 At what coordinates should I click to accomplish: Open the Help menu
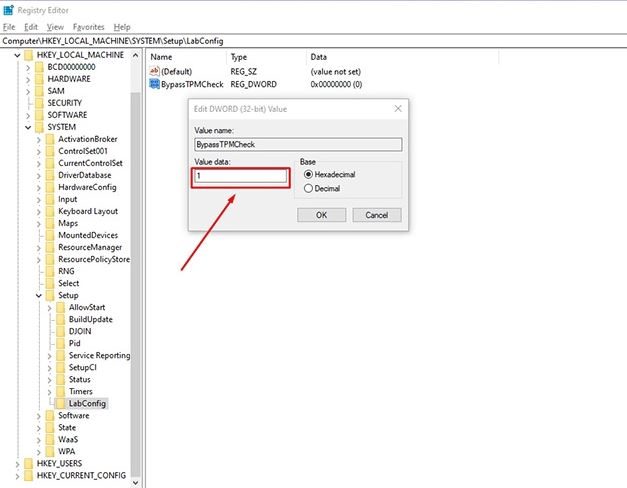[122, 27]
